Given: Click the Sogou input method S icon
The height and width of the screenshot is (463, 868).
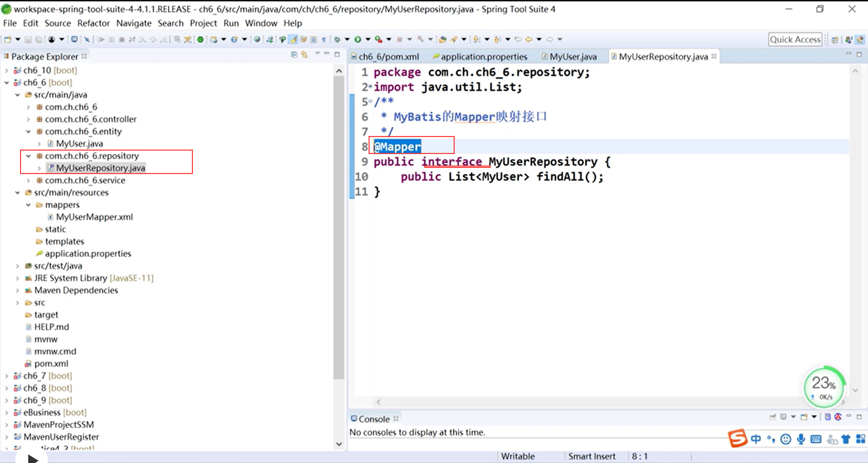Looking at the screenshot, I should click(737, 439).
